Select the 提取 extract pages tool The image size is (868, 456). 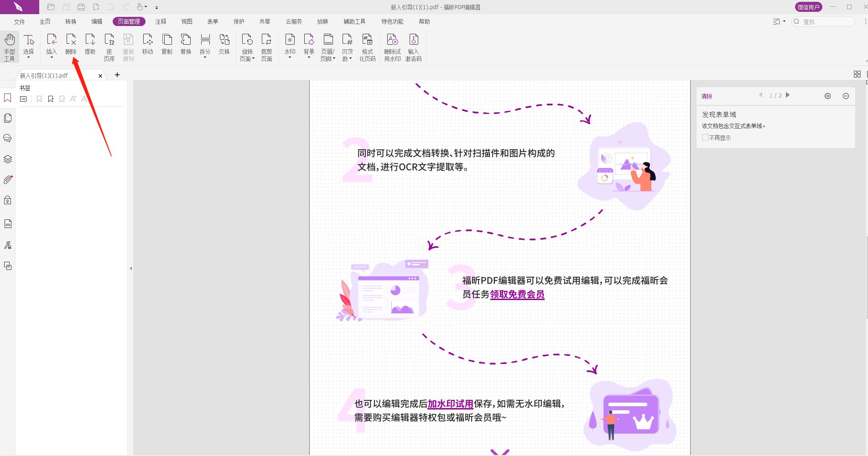coord(90,46)
